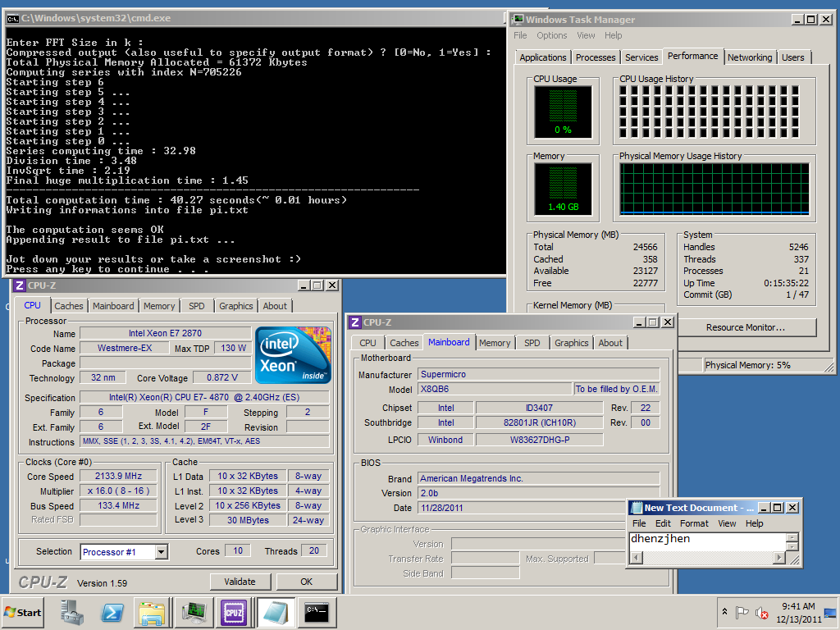Switch to SPD tab in Mainboard CPU-Z window
840x630 pixels.
pyautogui.click(x=532, y=343)
